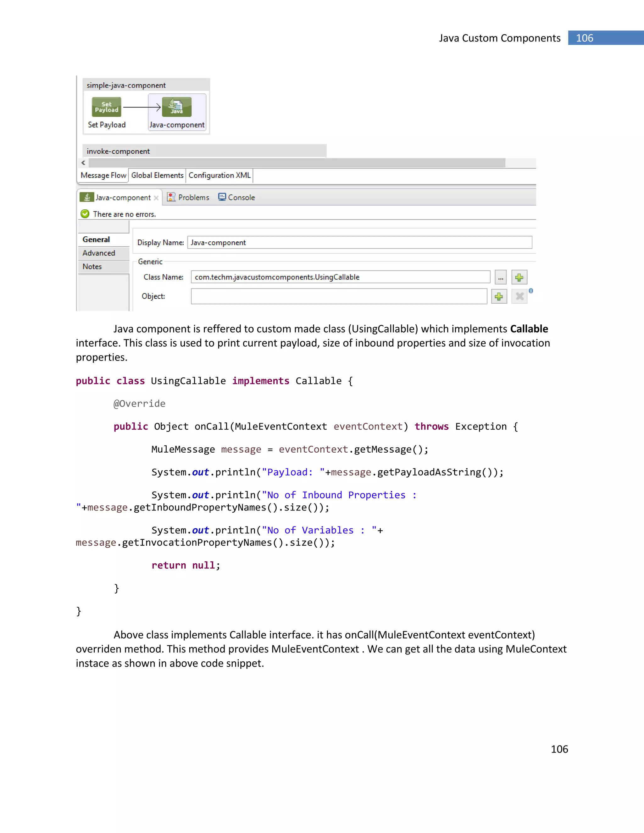
Task: Select the General settings section
Action: [104, 240]
